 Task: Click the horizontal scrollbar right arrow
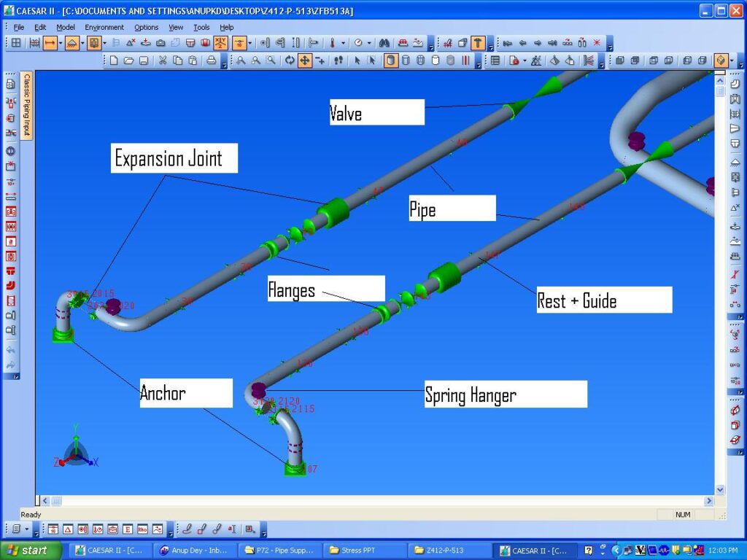pos(709,500)
